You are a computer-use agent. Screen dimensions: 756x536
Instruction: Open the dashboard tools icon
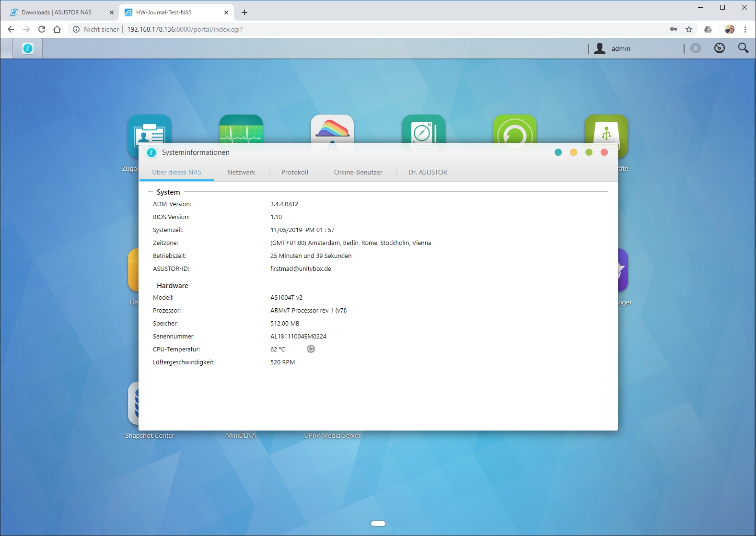click(720, 48)
